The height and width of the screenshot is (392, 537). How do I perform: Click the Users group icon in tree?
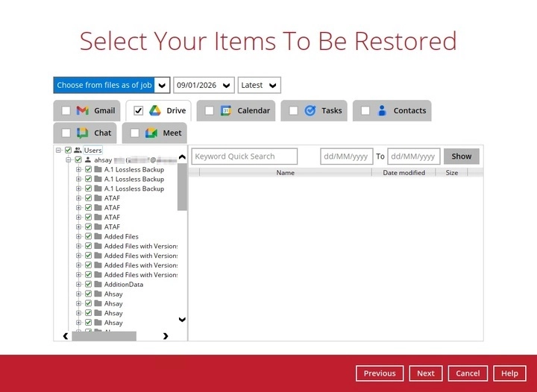click(x=78, y=151)
